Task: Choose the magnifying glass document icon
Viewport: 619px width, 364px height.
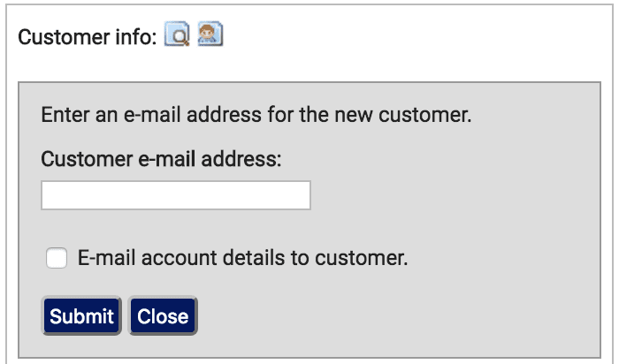Action: click(x=177, y=34)
